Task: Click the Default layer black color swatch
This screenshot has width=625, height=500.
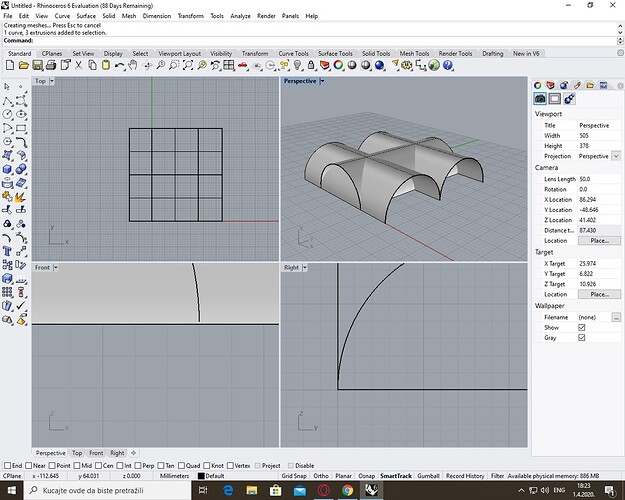Action: [201, 476]
